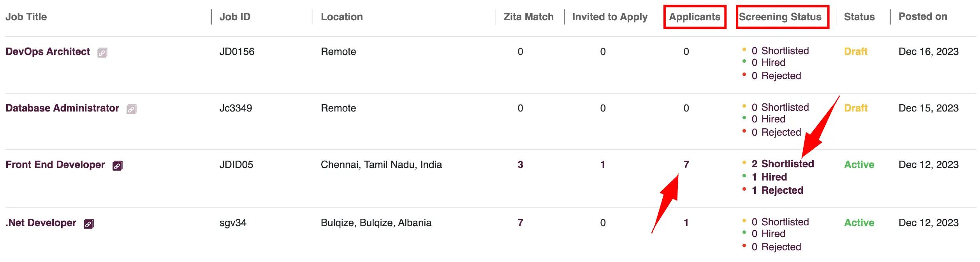Copy link icon beside Database Administrator
Image resolution: width=980 pixels, height=262 pixels.
click(x=132, y=109)
